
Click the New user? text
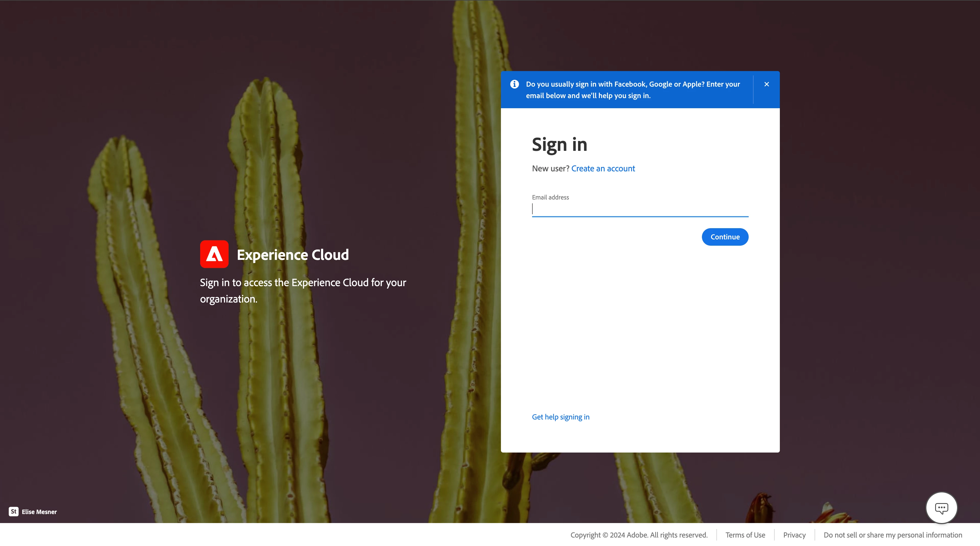[550, 168]
